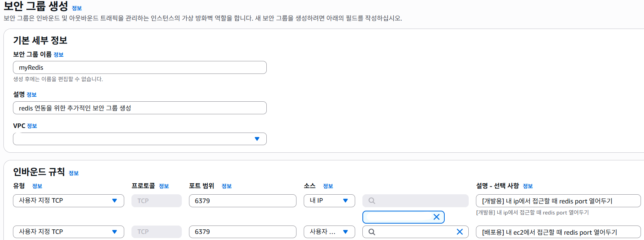Open the VPC dropdown

tap(139, 139)
